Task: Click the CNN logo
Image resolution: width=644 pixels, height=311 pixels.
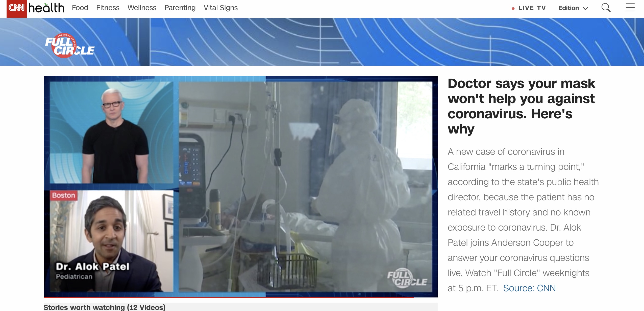Action: (x=16, y=9)
